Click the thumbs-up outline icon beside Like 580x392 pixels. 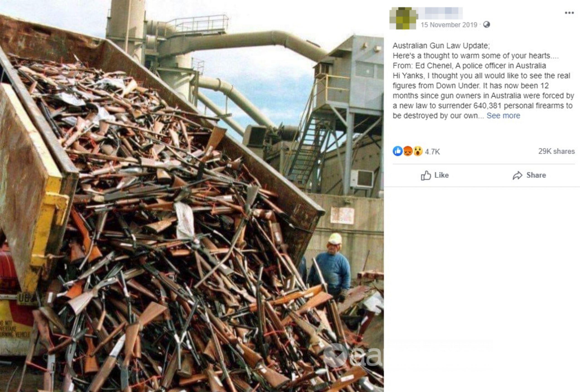pyautogui.click(x=426, y=176)
